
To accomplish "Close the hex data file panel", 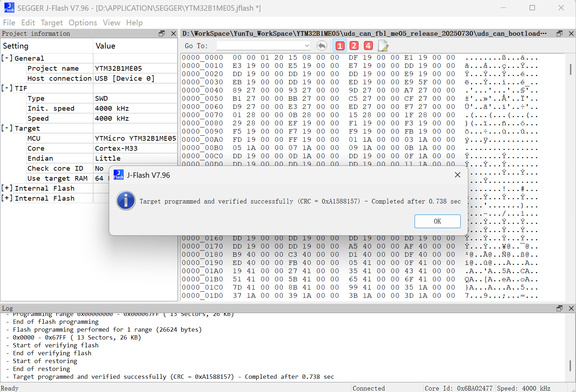I will (x=571, y=34).
